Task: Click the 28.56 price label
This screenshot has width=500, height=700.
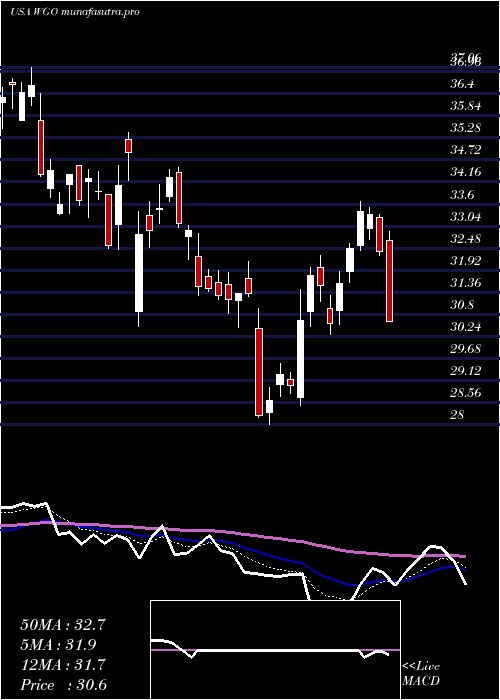Action: (x=466, y=392)
